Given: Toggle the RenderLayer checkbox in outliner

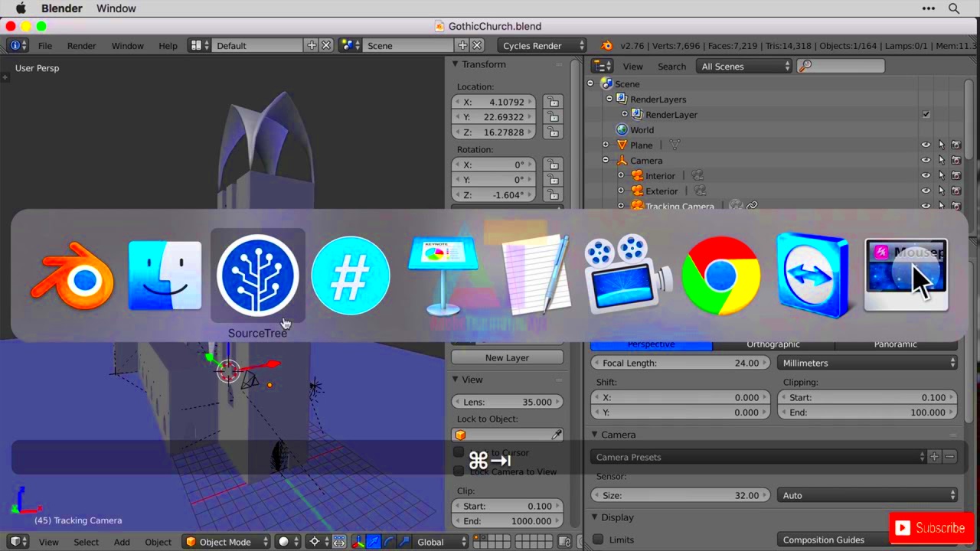Looking at the screenshot, I should coord(926,115).
